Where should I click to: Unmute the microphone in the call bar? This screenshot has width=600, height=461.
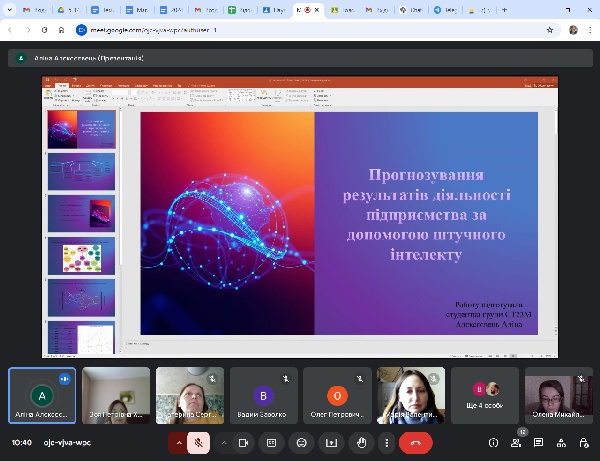pos(200,442)
